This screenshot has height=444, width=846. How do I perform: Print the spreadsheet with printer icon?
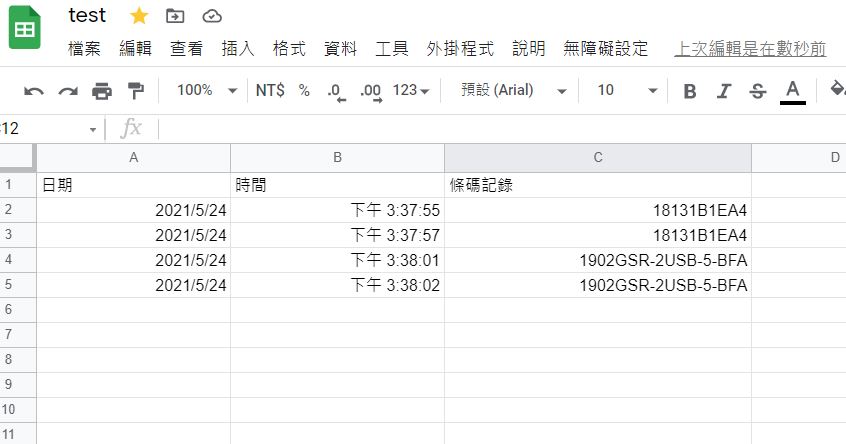pyautogui.click(x=102, y=91)
